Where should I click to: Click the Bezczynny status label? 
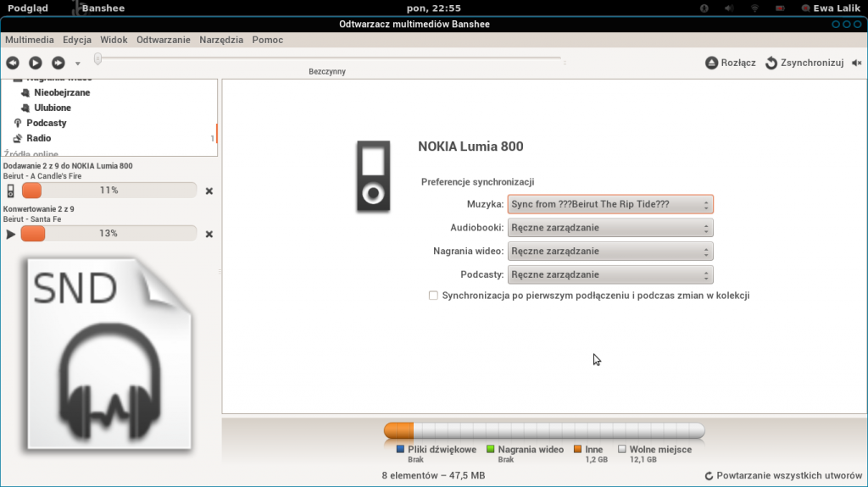point(327,71)
